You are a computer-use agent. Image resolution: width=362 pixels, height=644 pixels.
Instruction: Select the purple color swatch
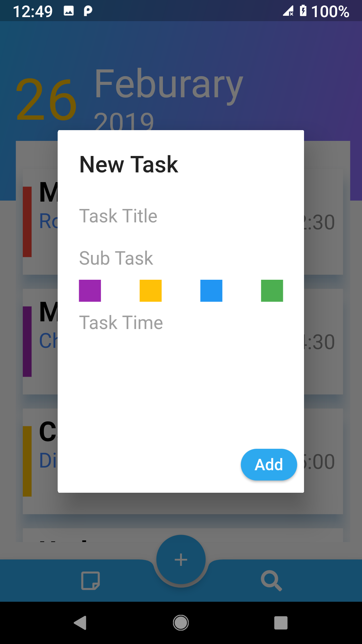point(90,291)
